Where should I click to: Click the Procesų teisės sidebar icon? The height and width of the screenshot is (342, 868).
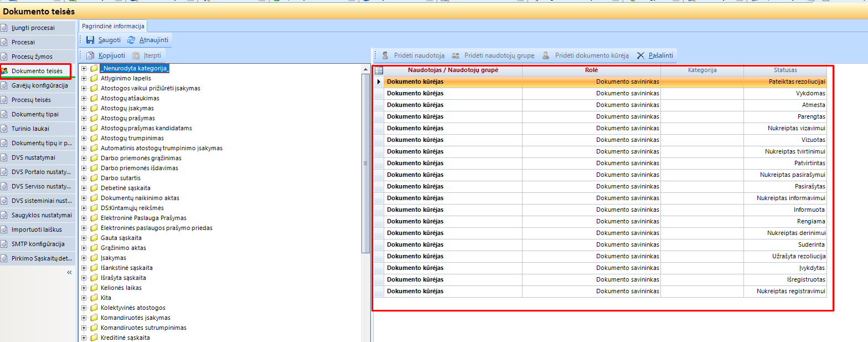(x=4, y=100)
